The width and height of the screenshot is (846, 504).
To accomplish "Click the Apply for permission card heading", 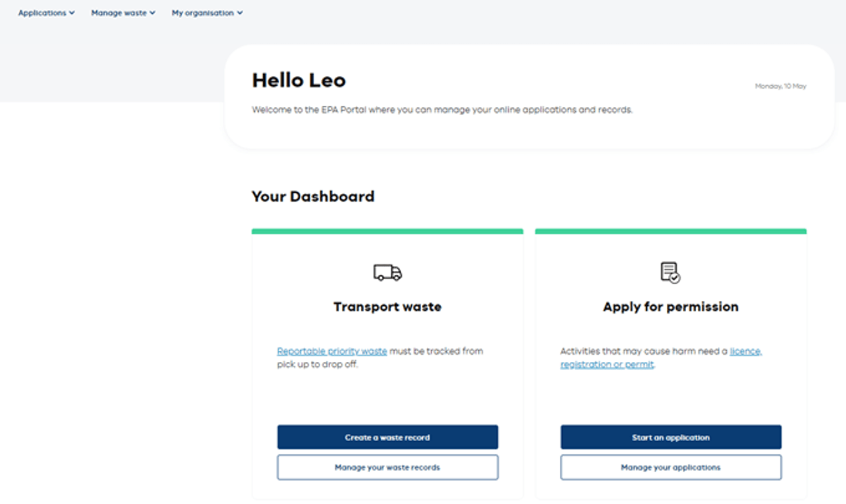I will coord(670,307).
